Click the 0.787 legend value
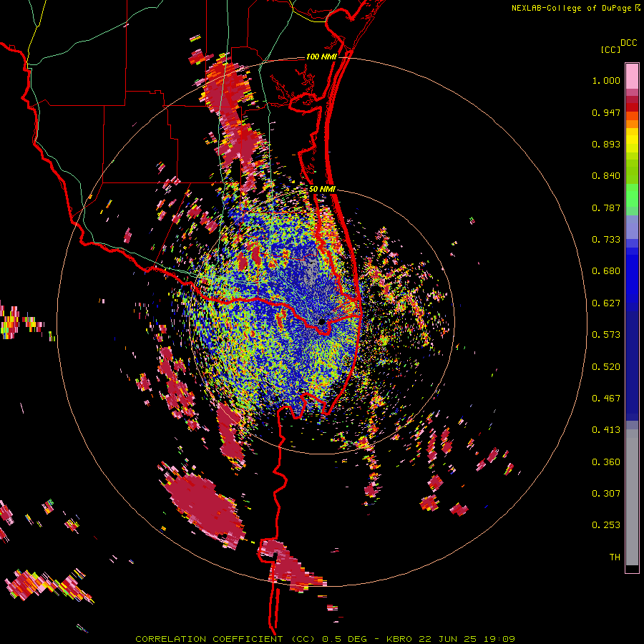644x644 pixels. coord(606,208)
